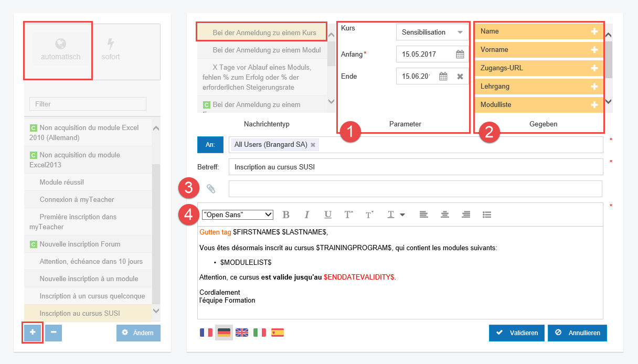This screenshot has width=638, height=364.
Task: Clear the Ende date with X icon
Action: click(x=460, y=77)
